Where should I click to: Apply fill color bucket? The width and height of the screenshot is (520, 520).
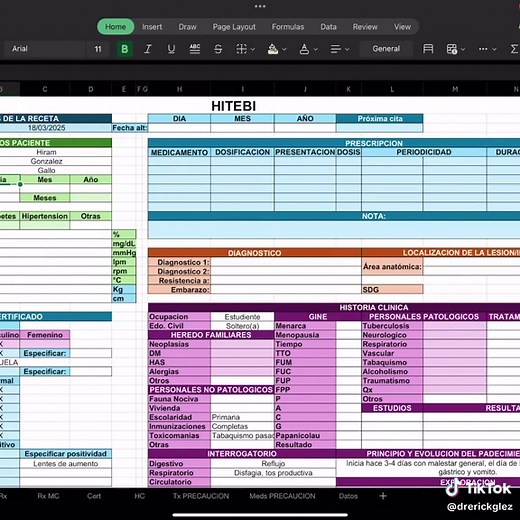pyautogui.click(x=273, y=49)
